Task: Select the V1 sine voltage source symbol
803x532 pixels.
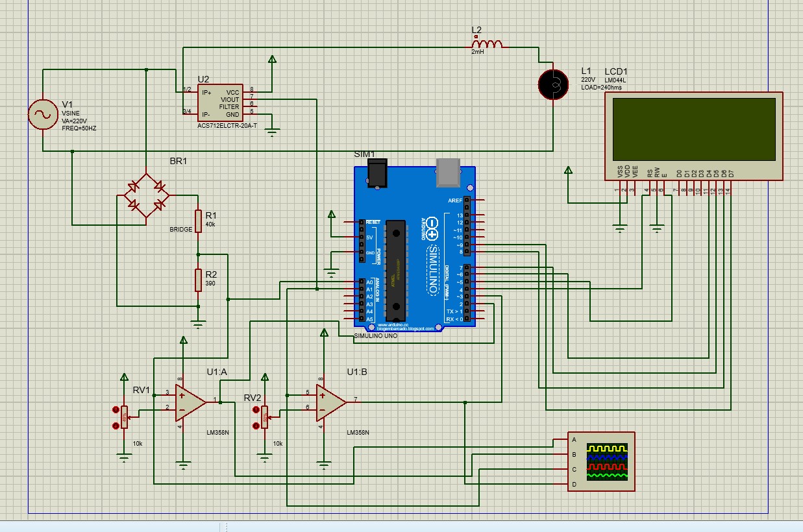Action: (x=42, y=115)
